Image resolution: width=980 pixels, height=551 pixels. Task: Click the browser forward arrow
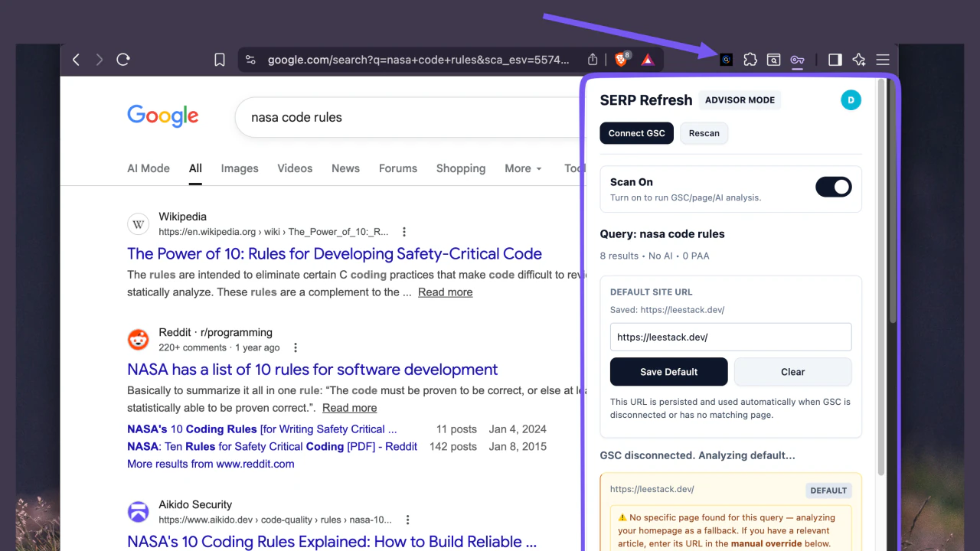tap(99, 60)
